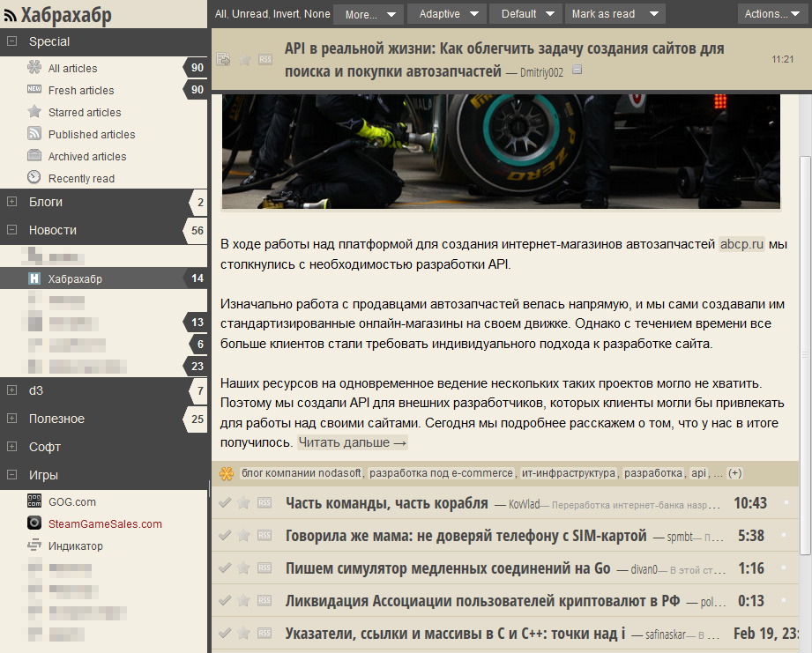
Task: Click the article list vertical scrollbar
Action: (805, 354)
